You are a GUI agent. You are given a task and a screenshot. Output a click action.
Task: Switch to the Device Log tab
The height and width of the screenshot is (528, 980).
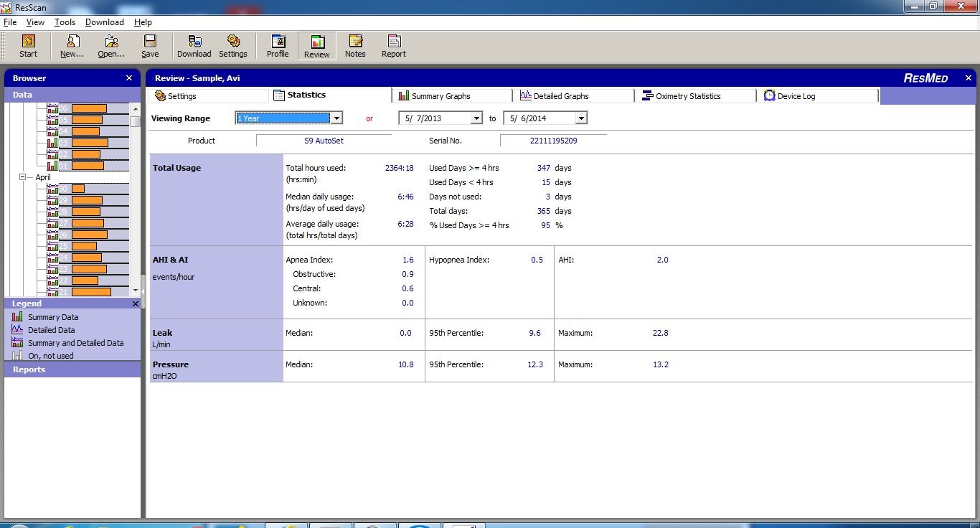point(818,95)
